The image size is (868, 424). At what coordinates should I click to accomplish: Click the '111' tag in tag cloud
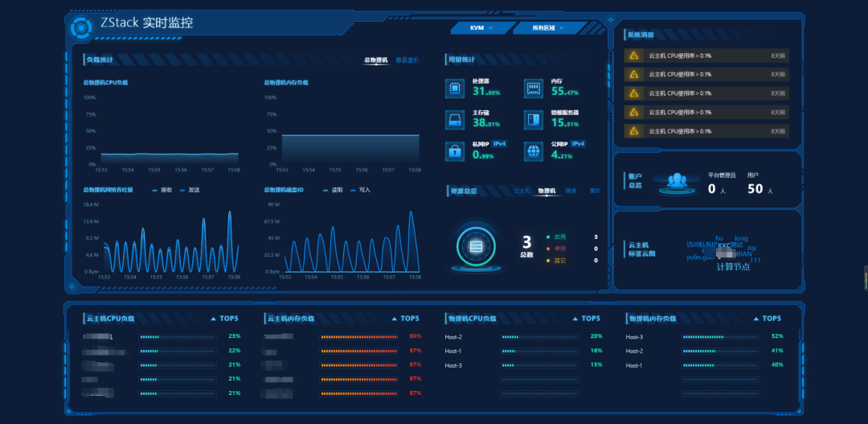click(755, 261)
